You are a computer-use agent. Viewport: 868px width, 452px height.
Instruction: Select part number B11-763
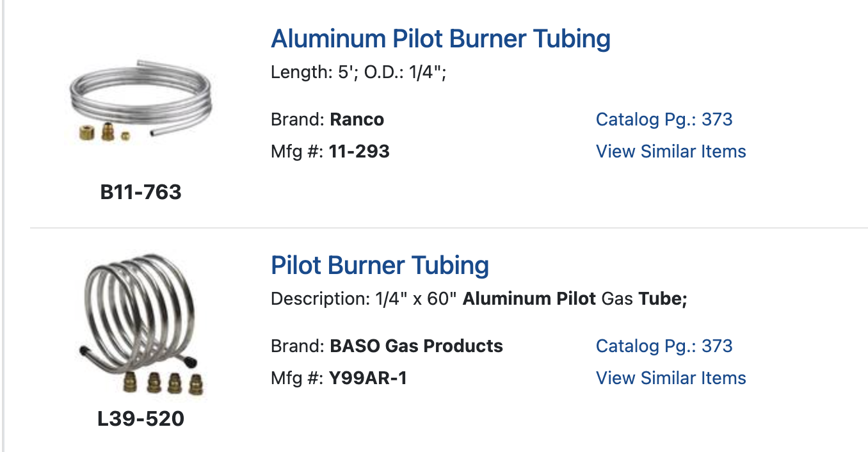tap(141, 192)
